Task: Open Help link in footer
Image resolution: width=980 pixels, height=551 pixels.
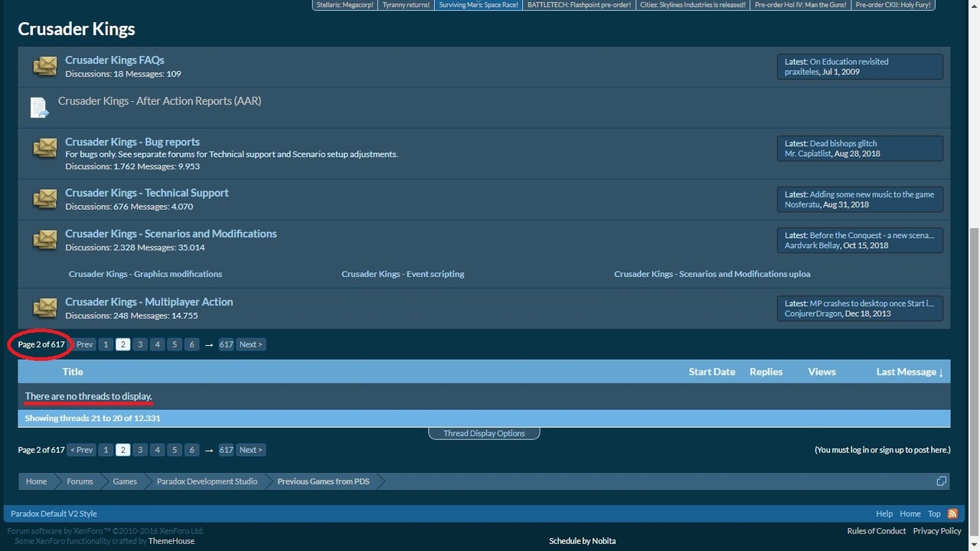Action: (x=884, y=514)
